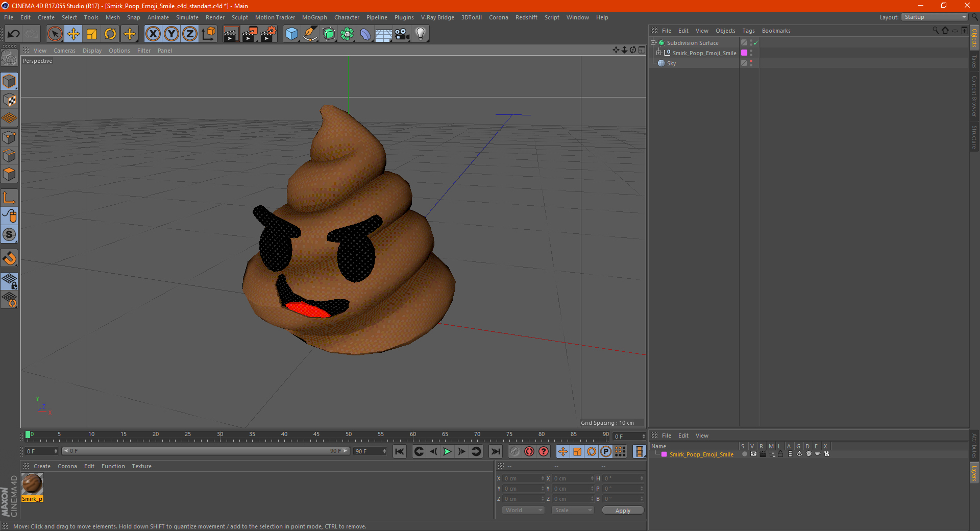Expand the Smirk_Poop_Emoji_Smile object node

(x=659, y=53)
